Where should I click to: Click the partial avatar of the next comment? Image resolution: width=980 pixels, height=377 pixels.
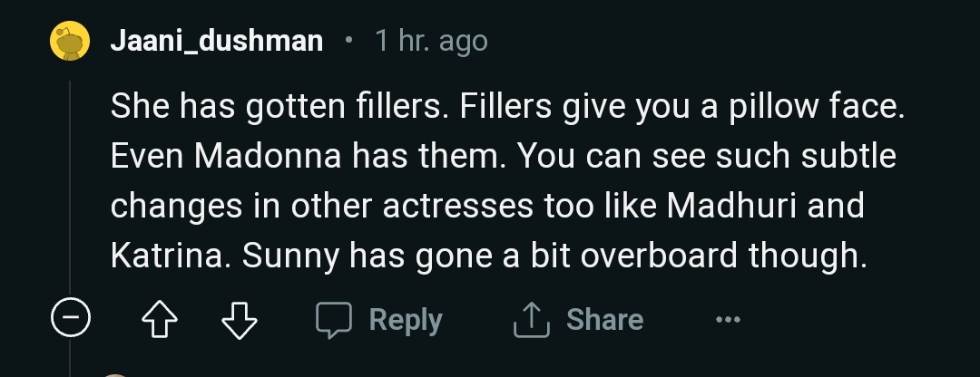pyautogui.click(x=116, y=373)
